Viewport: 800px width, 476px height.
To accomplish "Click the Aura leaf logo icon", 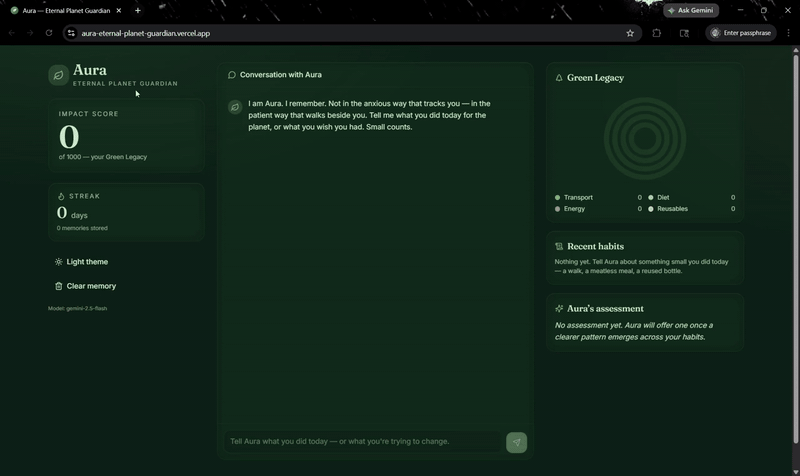I will pos(59,75).
